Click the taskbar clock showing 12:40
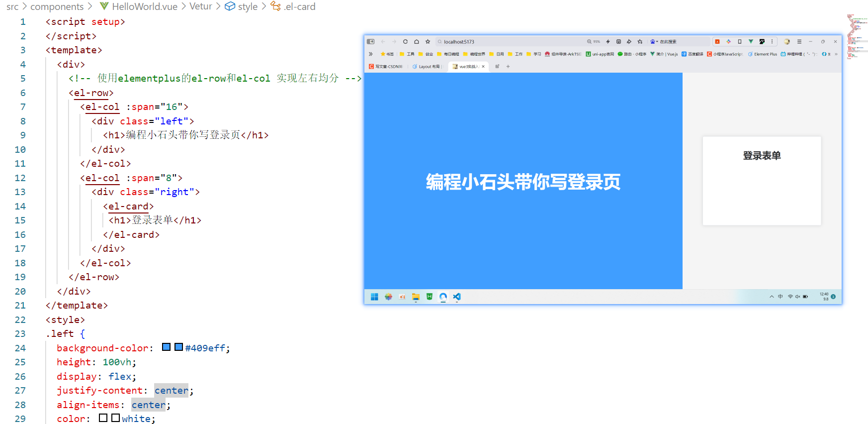 pyautogui.click(x=824, y=297)
